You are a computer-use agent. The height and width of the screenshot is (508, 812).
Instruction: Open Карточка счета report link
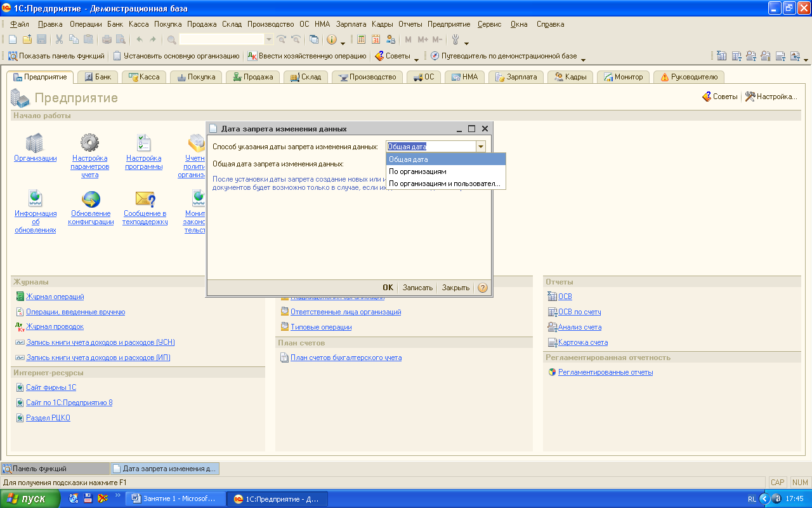pos(582,342)
